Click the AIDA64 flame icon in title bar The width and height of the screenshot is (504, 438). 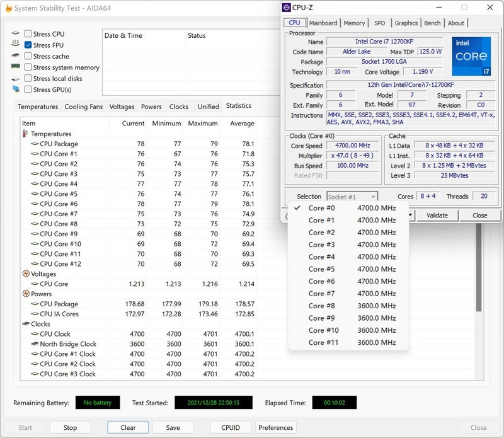click(x=8, y=8)
